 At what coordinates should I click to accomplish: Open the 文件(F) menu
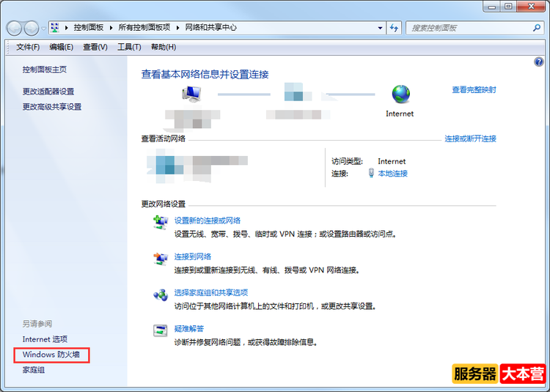pyautogui.click(x=28, y=47)
